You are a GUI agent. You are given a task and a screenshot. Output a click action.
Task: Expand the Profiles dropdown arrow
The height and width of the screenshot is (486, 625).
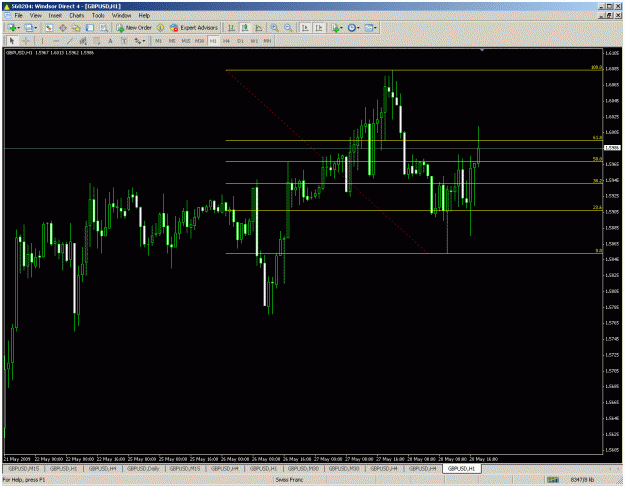(35, 28)
